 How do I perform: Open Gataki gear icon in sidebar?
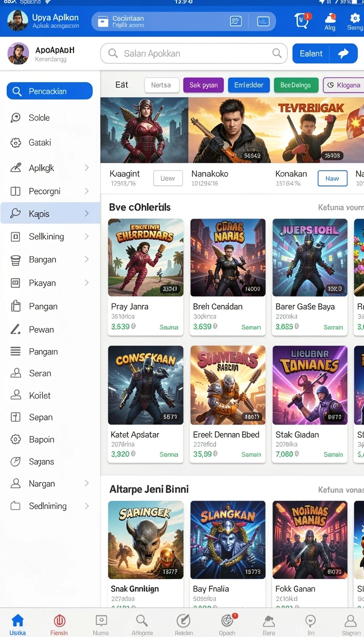point(16,143)
